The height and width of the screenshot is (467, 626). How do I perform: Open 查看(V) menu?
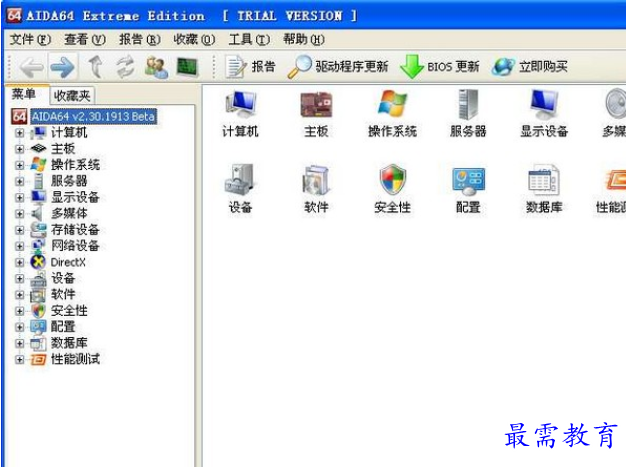point(85,40)
